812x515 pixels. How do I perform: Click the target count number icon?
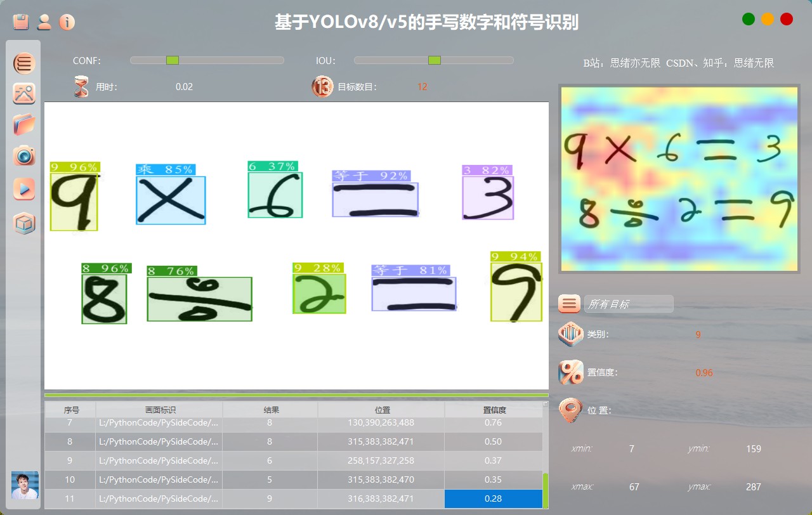click(322, 87)
